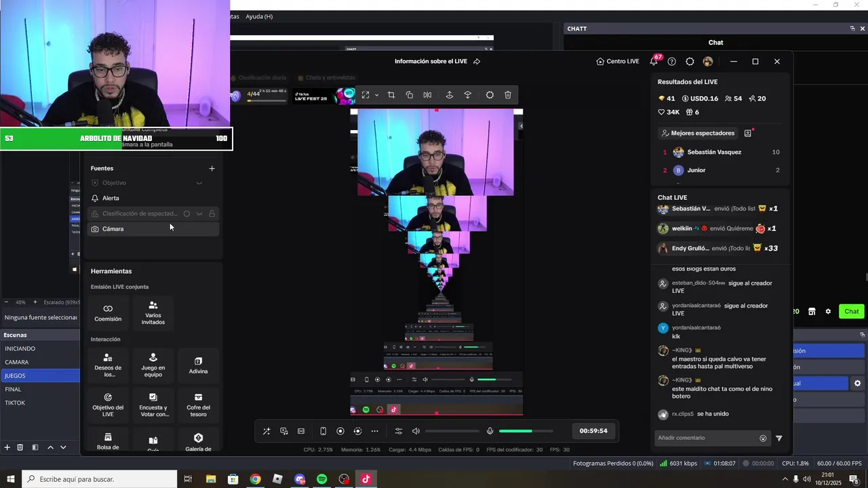Viewport: 868px width, 488px height.
Task: Remove selected scene with OBS trash icon
Action: click(20, 447)
